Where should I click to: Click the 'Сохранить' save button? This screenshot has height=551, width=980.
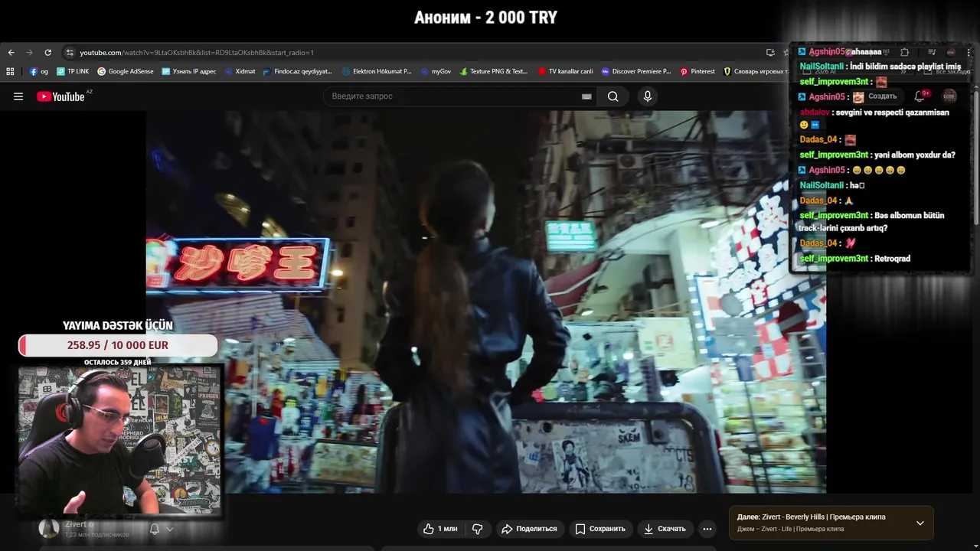tap(600, 529)
